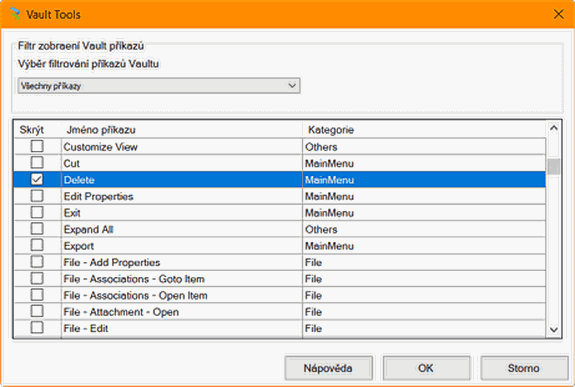The height and width of the screenshot is (387, 575).
Task: Tick the hide checkbox for Edit Properties
Action: [x=37, y=196]
